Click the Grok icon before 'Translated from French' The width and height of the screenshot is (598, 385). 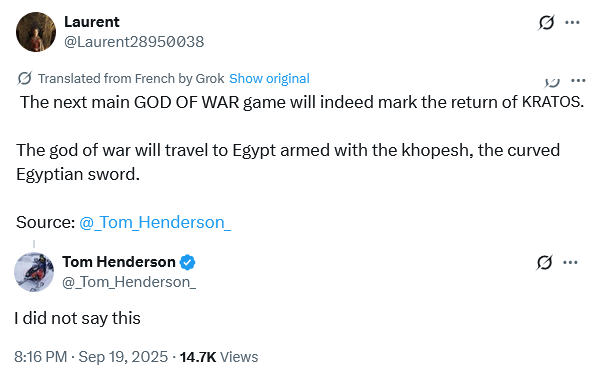click(24, 78)
